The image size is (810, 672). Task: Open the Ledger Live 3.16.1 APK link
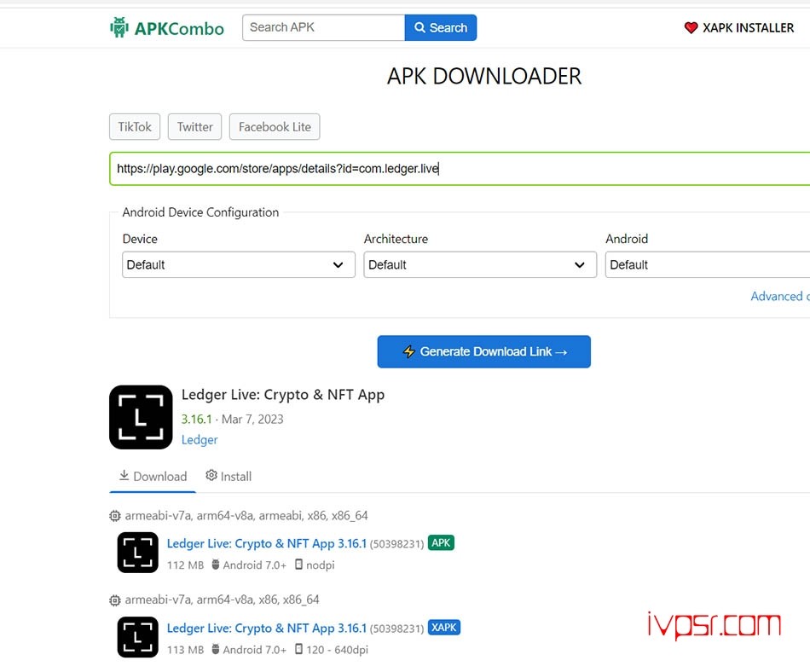267,543
